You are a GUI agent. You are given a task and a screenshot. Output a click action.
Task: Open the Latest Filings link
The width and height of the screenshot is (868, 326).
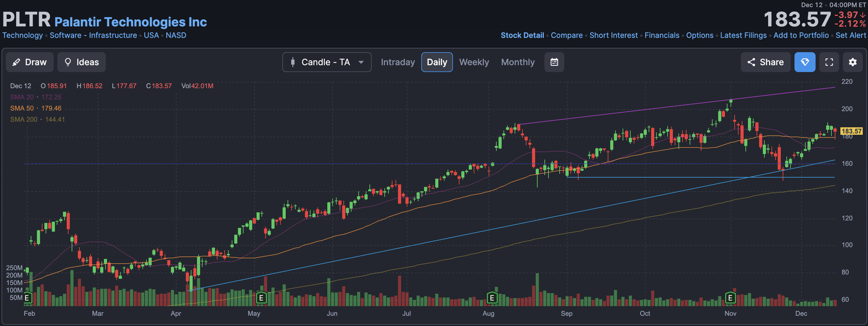point(743,35)
